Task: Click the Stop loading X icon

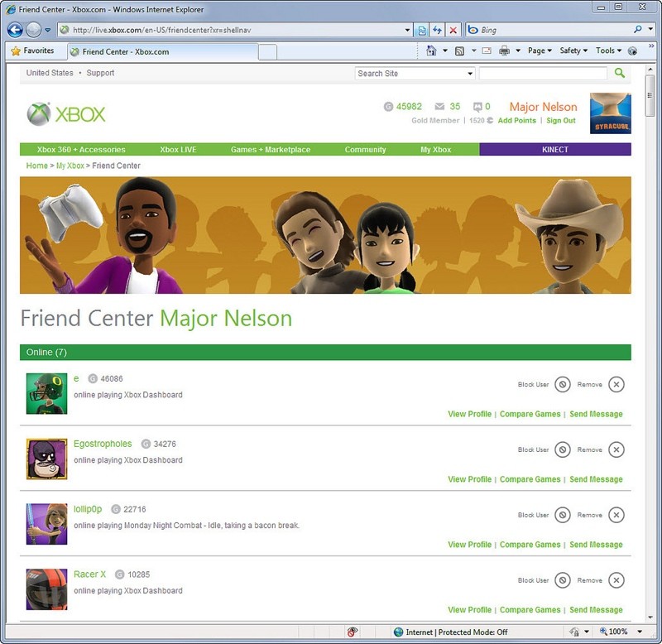Action: click(x=453, y=30)
